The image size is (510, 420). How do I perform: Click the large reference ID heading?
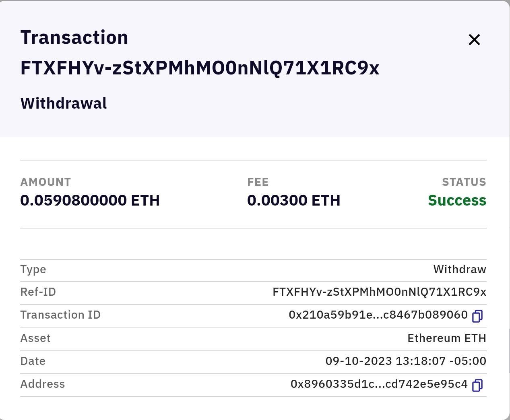click(x=200, y=68)
